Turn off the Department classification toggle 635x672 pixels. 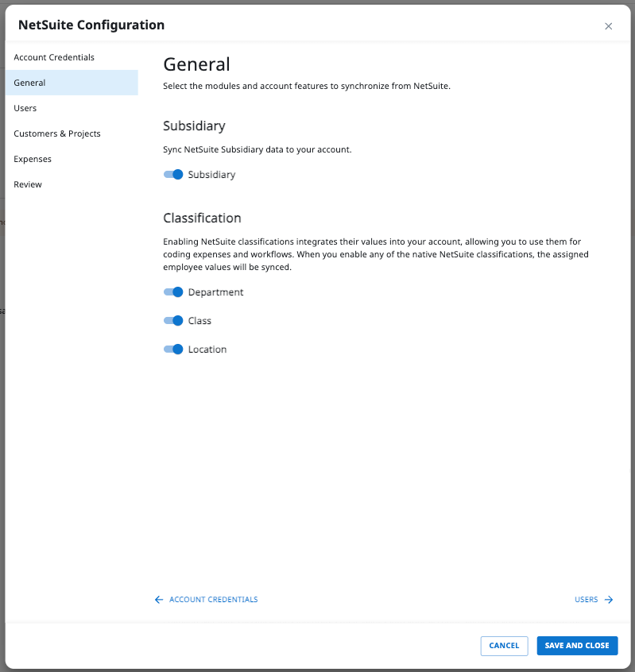[x=172, y=292]
